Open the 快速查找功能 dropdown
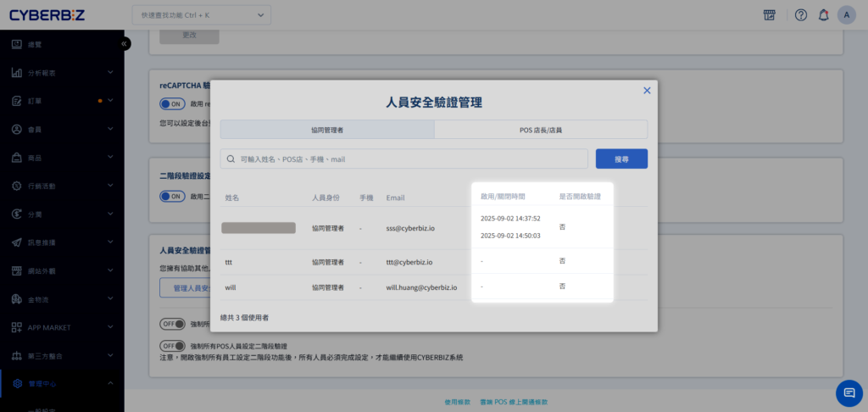This screenshot has height=412, width=868. point(202,15)
